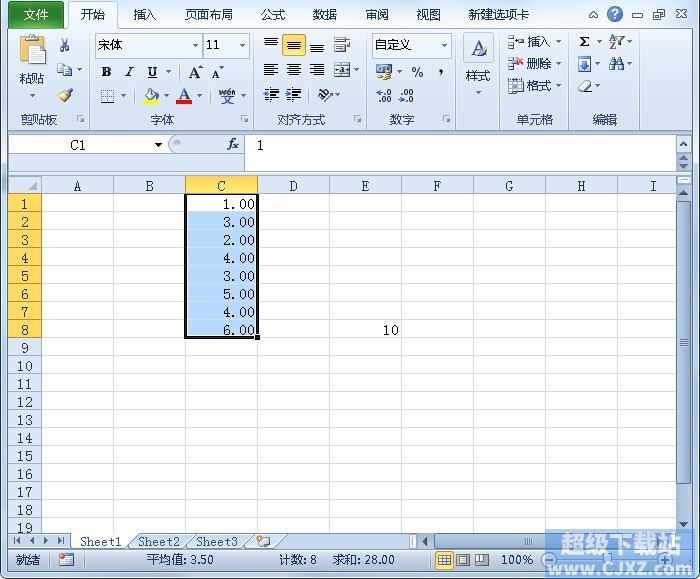Viewport: 700px width, 579px height.
Task: Switch to the 数据 tab
Action: click(325, 15)
